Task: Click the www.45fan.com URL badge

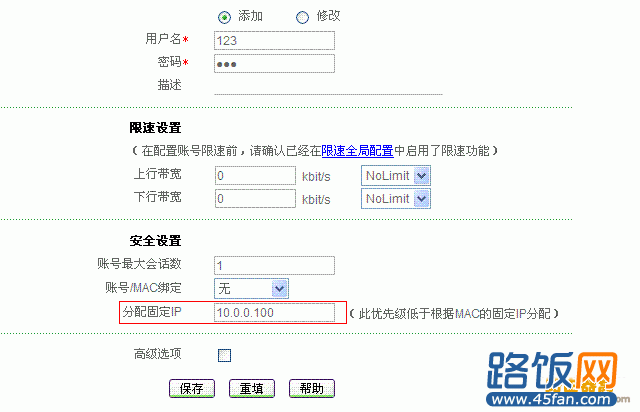Action: [x=551, y=399]
